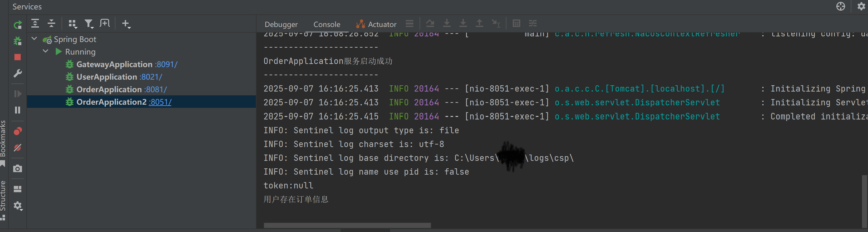Collapse the Spring Boot tree node
Image resolution: width=868 pixels, height=232 pixels.
(34, 39)
